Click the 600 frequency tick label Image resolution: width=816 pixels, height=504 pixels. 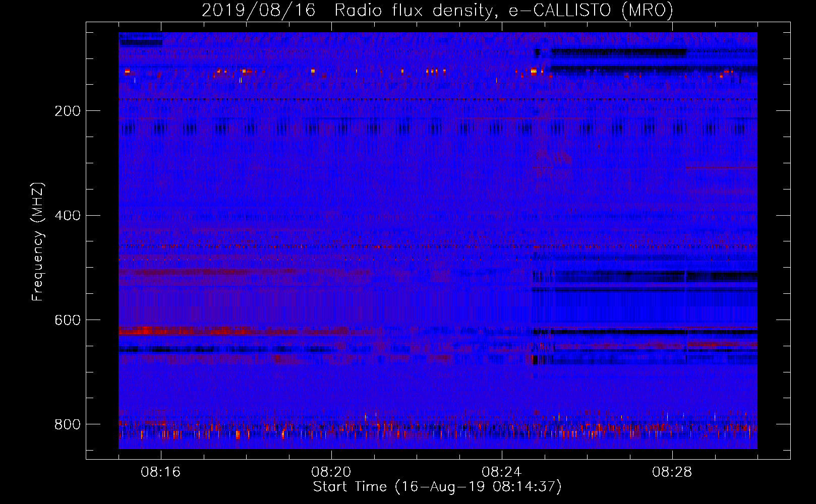pyautogui.click(x=68, y=321)
